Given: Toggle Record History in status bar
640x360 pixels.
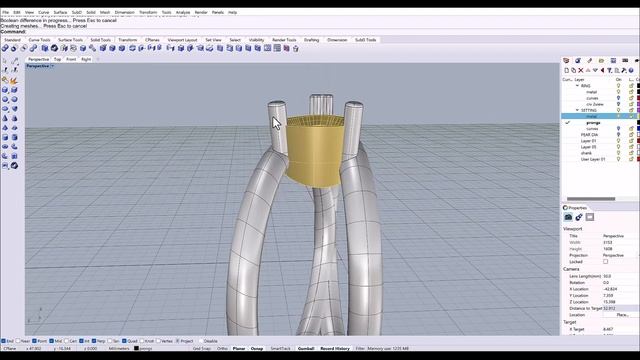Looking at the screenshot, I should coord(335,349).
